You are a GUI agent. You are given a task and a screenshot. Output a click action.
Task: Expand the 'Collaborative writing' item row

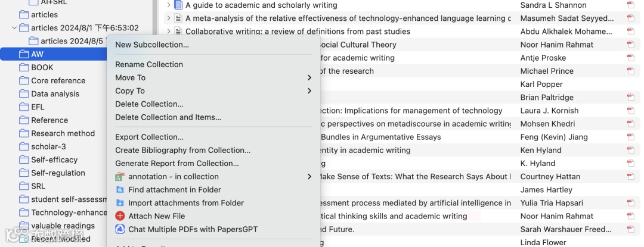[169, 32]
